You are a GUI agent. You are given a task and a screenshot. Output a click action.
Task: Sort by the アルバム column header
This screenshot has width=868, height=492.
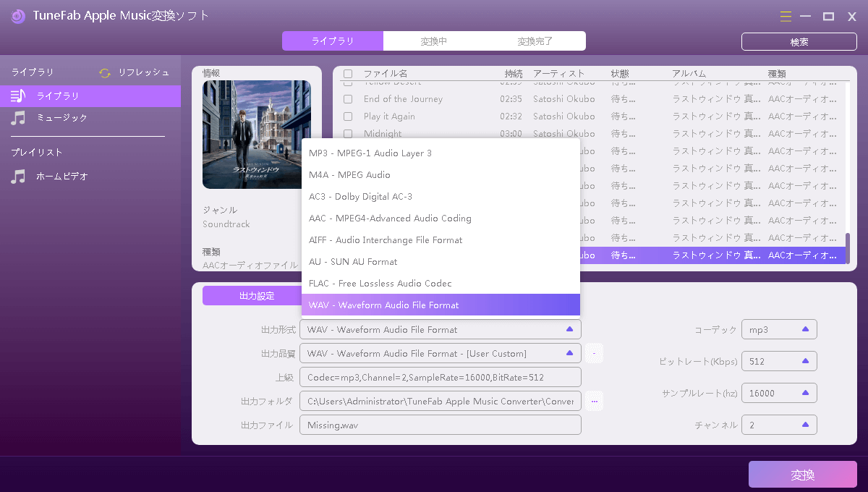click(x=689, y=74)
